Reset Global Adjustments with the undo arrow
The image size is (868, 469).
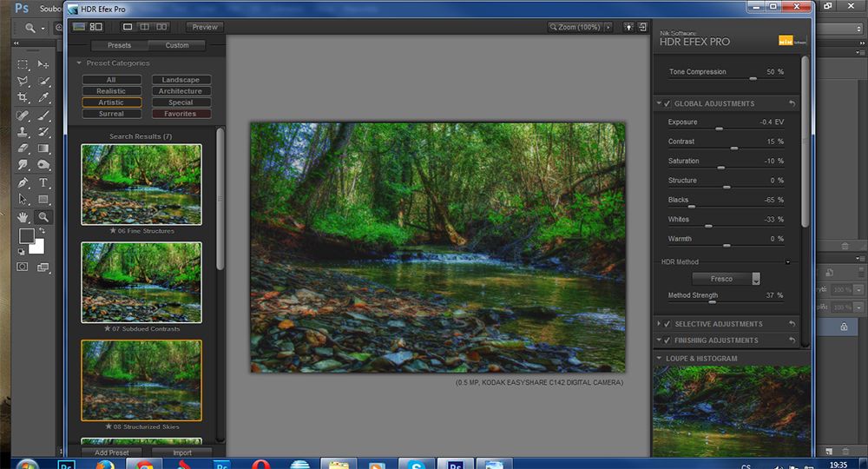(792, 103)
